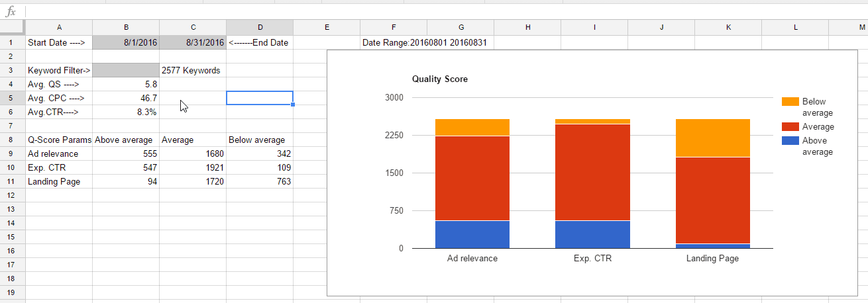Select column C header

(x=193, y=27)
